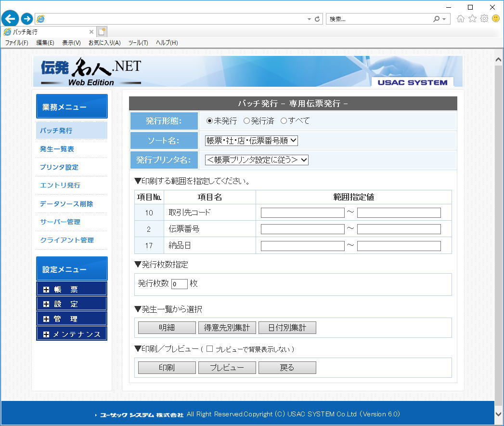Click the 明細 button
Viewport: 504px width, 426px height.
[167, 328]
